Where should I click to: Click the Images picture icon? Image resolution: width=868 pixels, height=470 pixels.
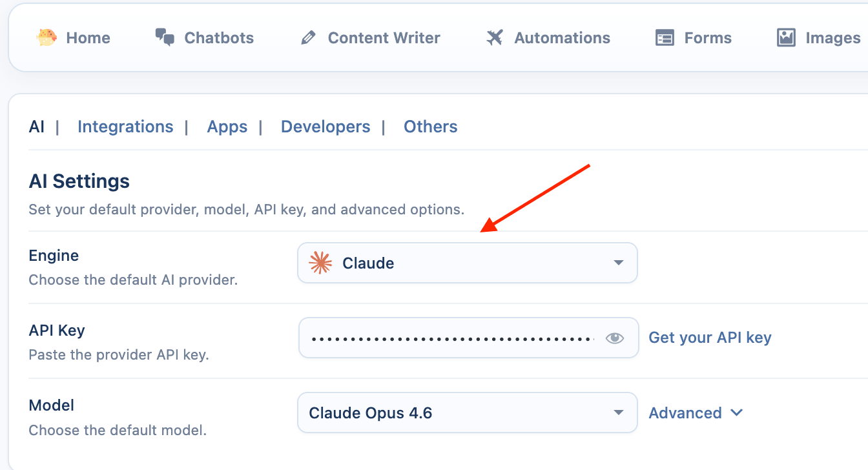pyautogui.click(x=786, y=38)
